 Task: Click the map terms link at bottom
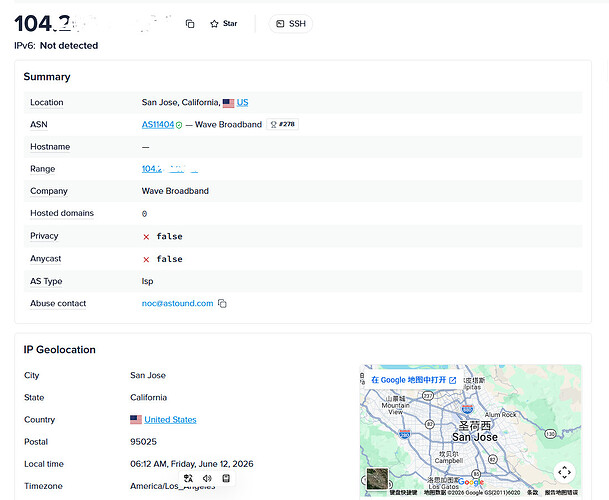[532, 493]
